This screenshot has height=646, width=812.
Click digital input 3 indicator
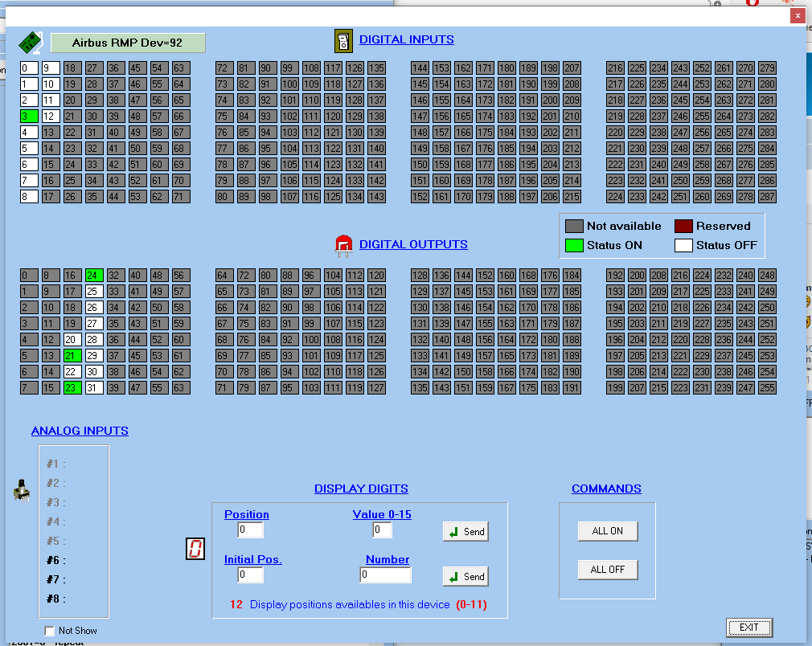[29, 117]
